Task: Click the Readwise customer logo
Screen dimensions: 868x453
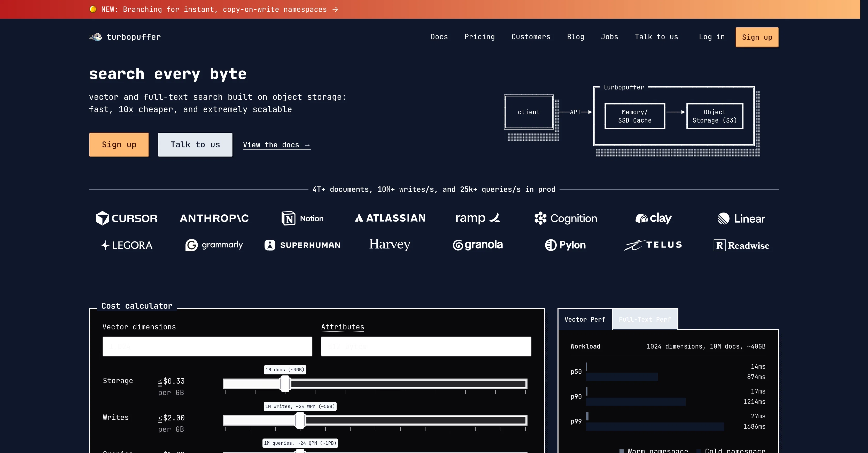Action: [x=741, y=245]
